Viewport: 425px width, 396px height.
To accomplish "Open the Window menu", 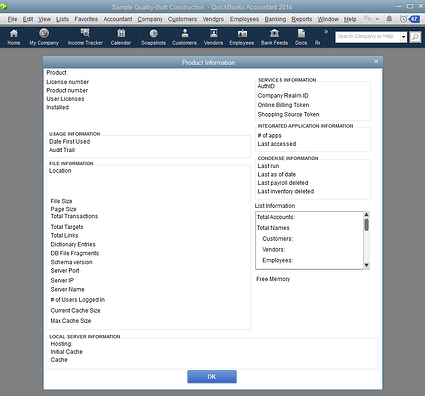I will tap(328, 19).
